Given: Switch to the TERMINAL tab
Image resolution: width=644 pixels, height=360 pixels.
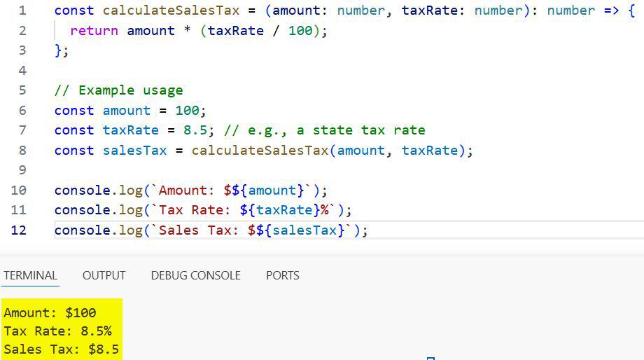Looking at the screenshot, I should 30,275.
